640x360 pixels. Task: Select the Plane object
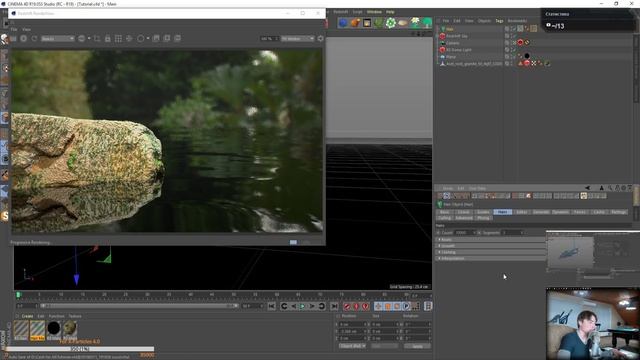(451, 57)
